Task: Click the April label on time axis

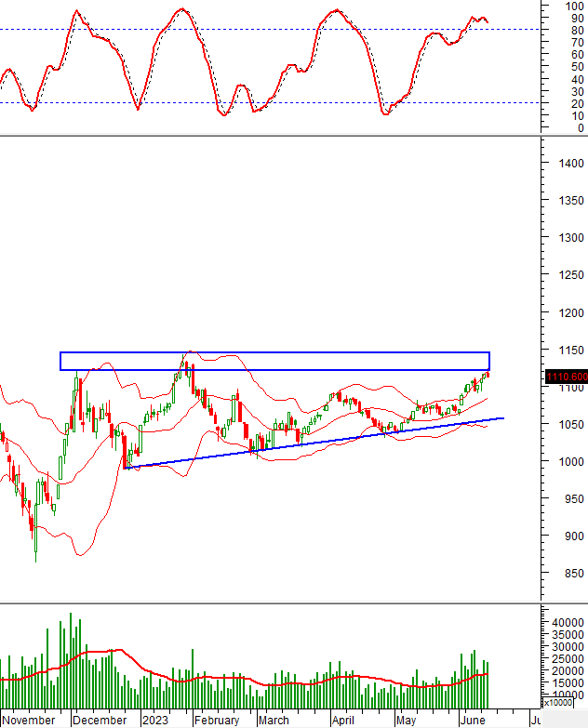Action: [x=344, y=720]
